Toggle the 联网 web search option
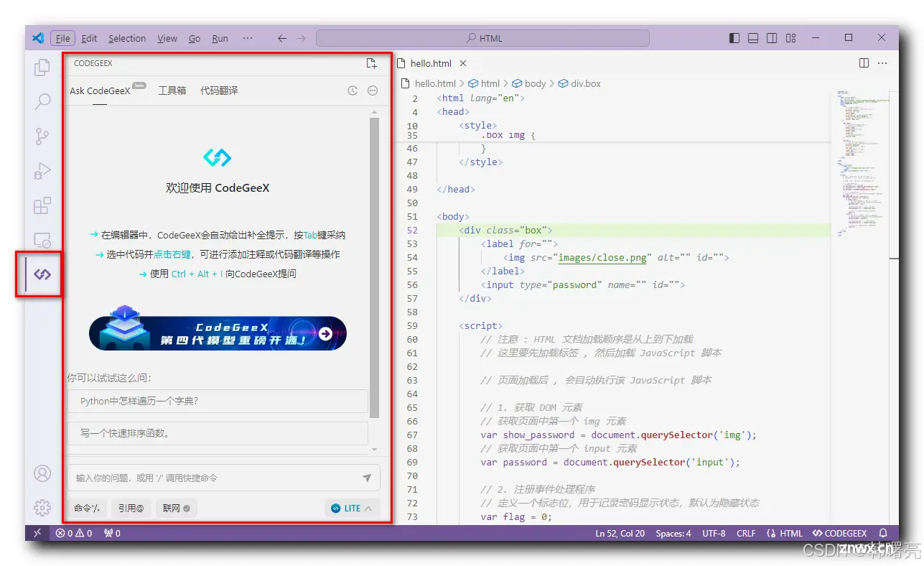Screen dimensions: 924x566 click(176, 508)
